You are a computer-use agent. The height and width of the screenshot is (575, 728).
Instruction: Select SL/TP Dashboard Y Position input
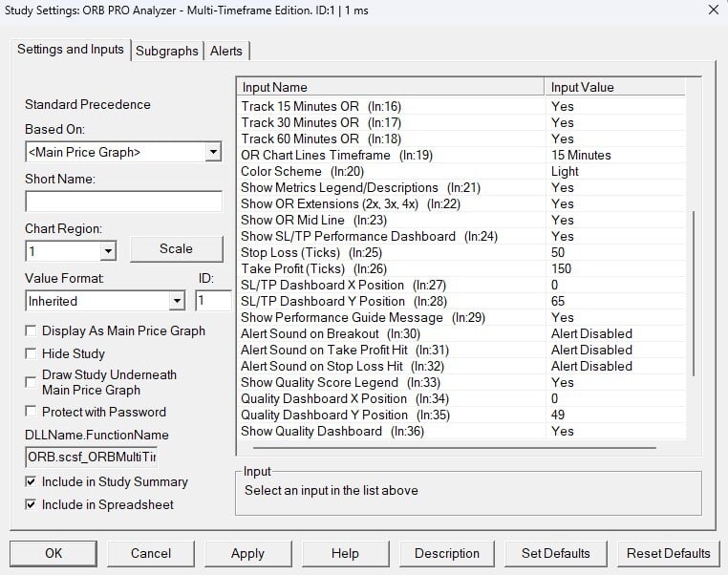click(x=462, y=301)
